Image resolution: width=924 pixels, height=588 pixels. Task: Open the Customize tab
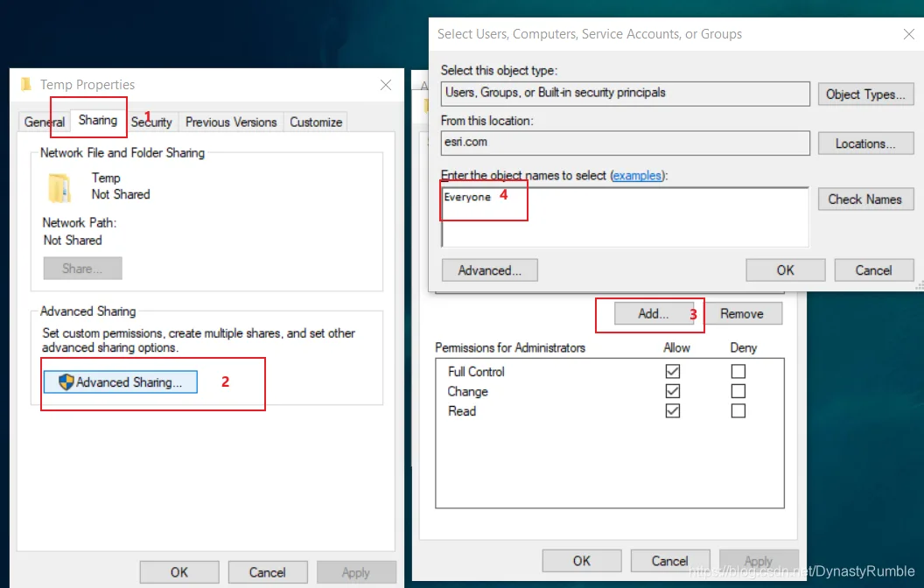click(316, 122)
